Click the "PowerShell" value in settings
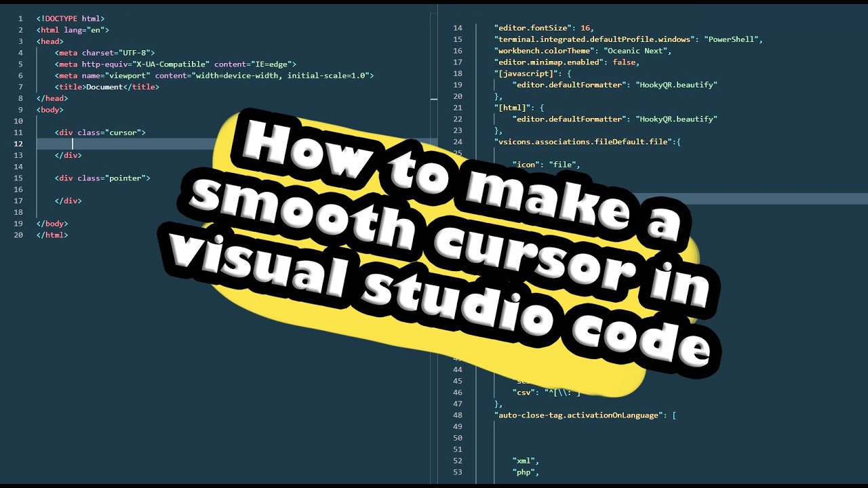The image size is (868, 488). pos(732,39)
